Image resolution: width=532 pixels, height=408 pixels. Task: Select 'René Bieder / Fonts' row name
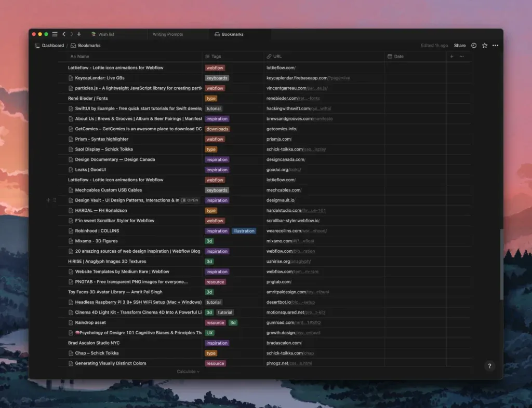point(88,98)
